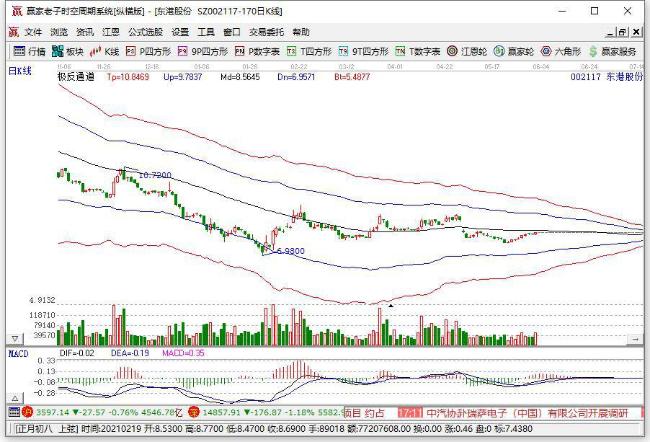
Task: Click the Bt=5.4877 value
Action: (352, 77)
